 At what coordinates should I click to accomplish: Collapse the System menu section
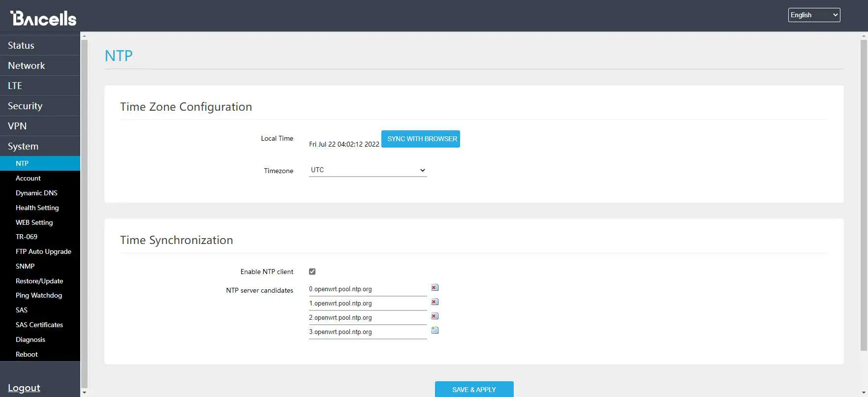(x=40, y=146)
